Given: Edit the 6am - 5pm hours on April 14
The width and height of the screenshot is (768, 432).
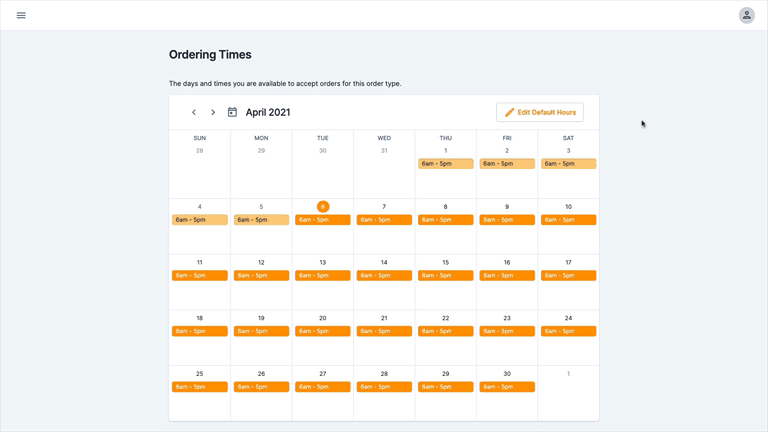Looking at the screenshot, I should [384, 275].
